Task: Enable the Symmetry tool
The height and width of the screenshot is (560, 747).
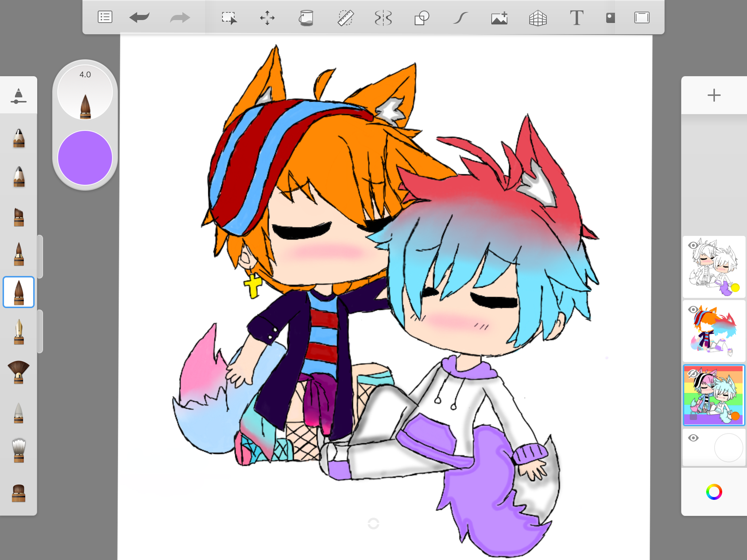Action: [x=383, y=17]
